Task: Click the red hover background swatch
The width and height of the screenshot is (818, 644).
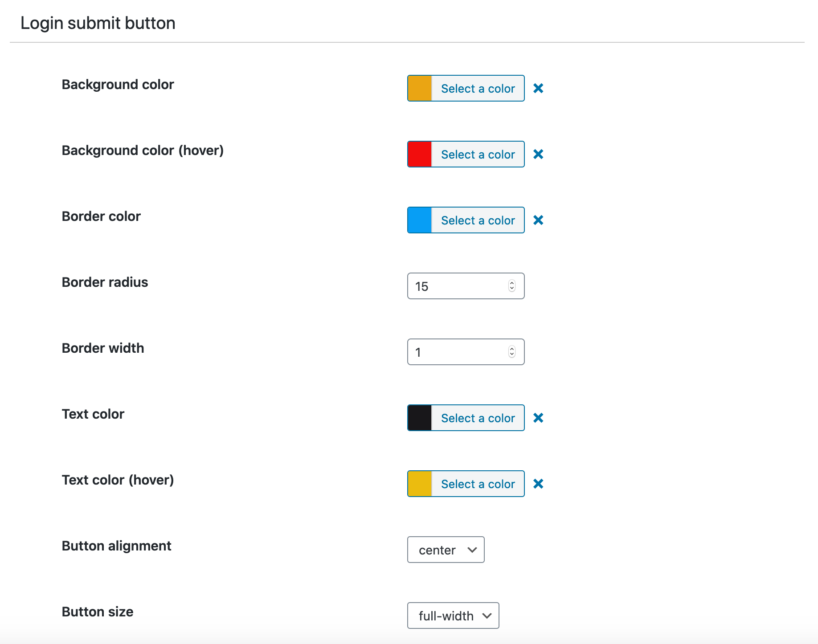Action: click(x=419, y=154)
